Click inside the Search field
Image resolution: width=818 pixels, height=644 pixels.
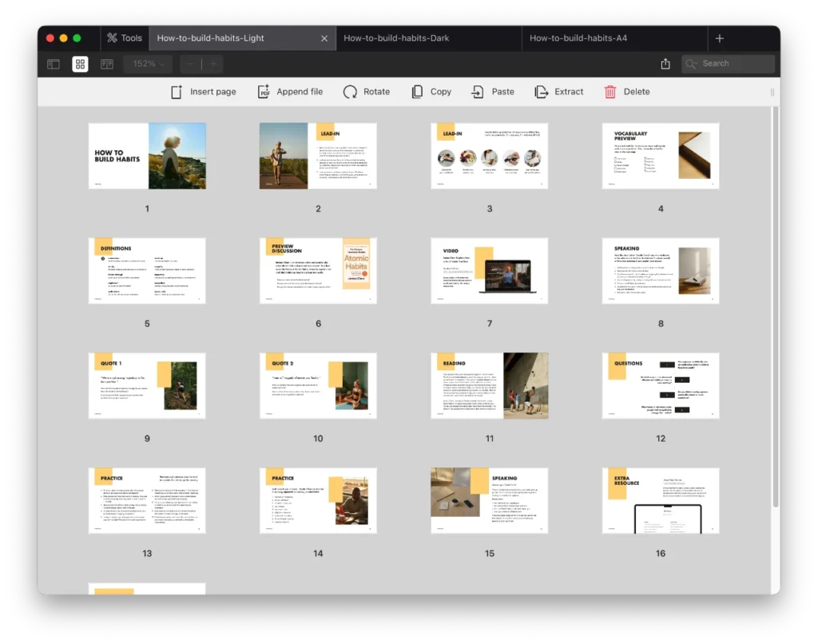tap(727, 63)
